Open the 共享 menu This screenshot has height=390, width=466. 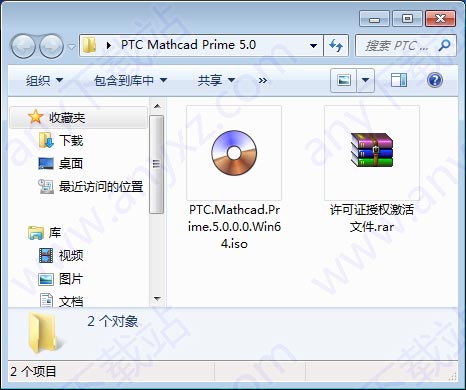(216, 80)
